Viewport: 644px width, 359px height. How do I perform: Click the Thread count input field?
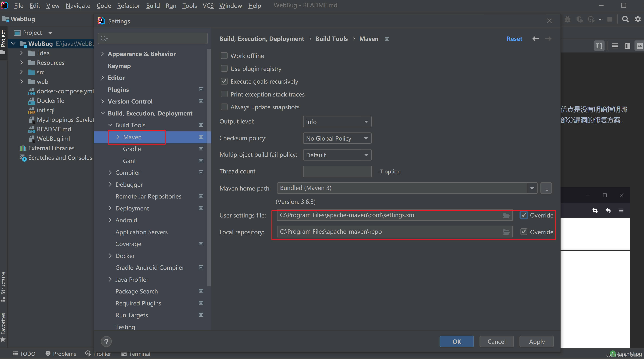[337, 172]
